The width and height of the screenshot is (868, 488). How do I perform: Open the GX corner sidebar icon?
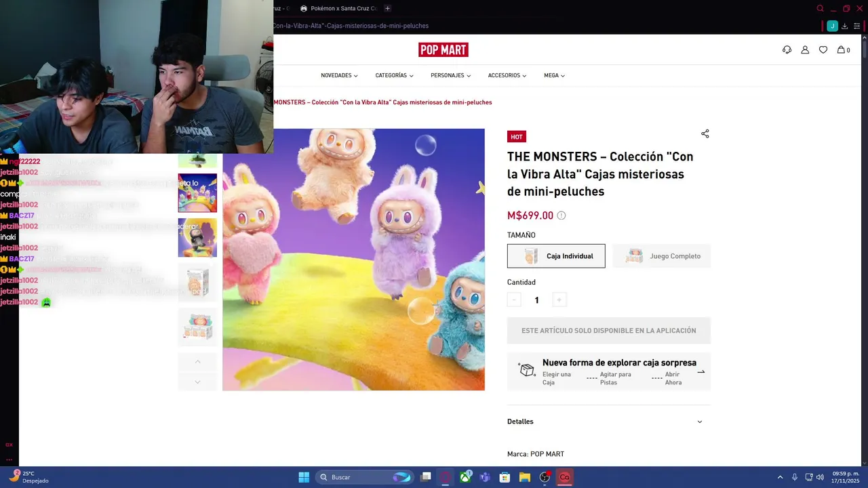[9, 445]
